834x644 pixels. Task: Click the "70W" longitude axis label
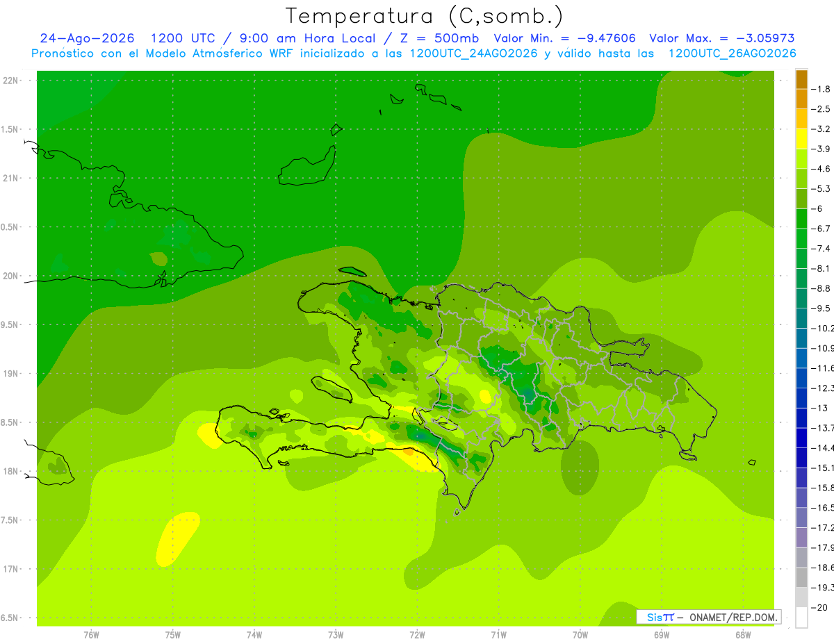click(x=580, y=635)
